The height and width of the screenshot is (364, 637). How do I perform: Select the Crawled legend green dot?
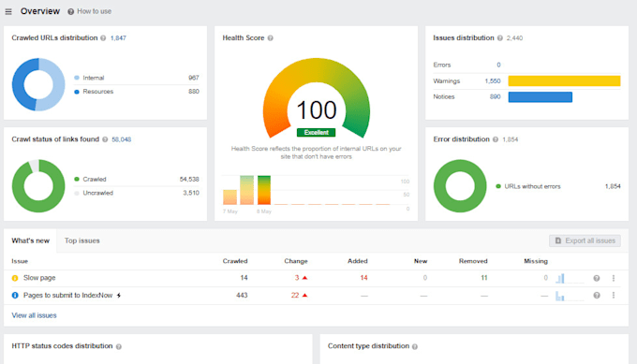click(x=77, y=180)
